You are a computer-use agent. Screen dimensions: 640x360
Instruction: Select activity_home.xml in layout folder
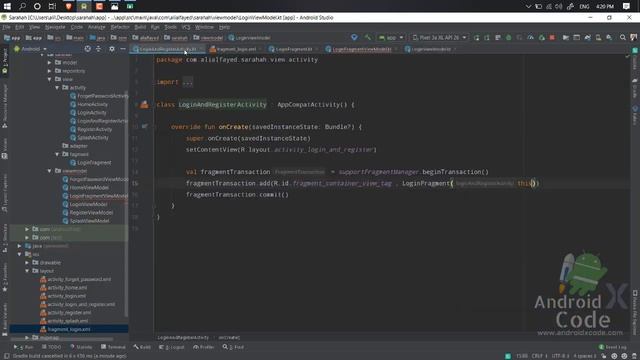click(x=63, y=287)
